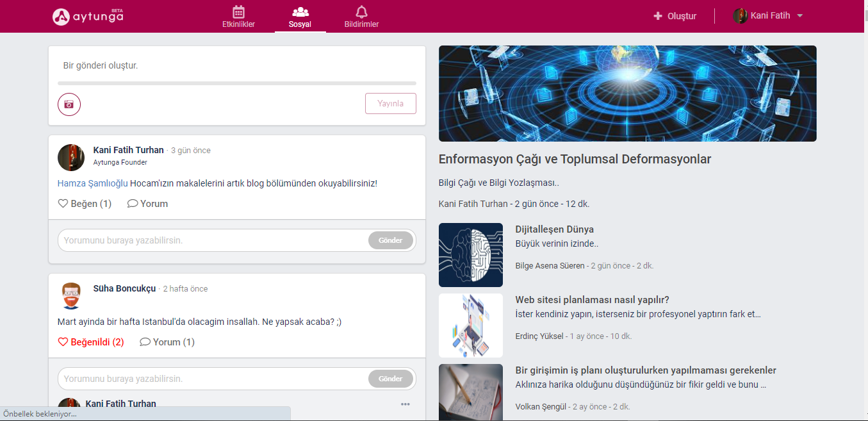Click the Aytunga logo
This screenshot has height=421, width=868.
(x=88, y=16)
